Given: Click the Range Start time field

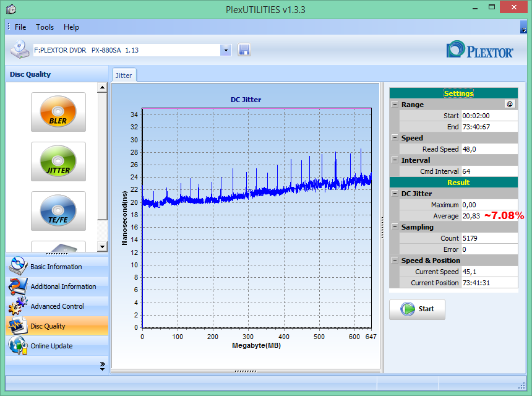Looking at the screenshot, I should (x=489, y=116).
